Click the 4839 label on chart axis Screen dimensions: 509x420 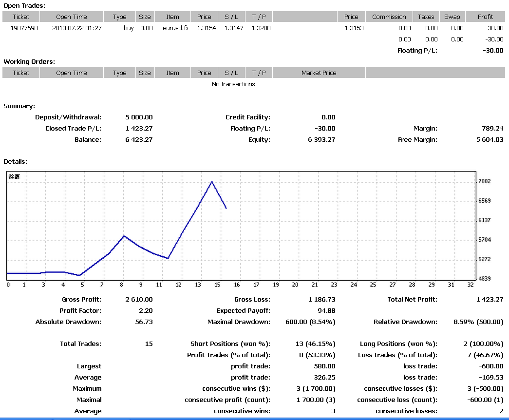484,279
